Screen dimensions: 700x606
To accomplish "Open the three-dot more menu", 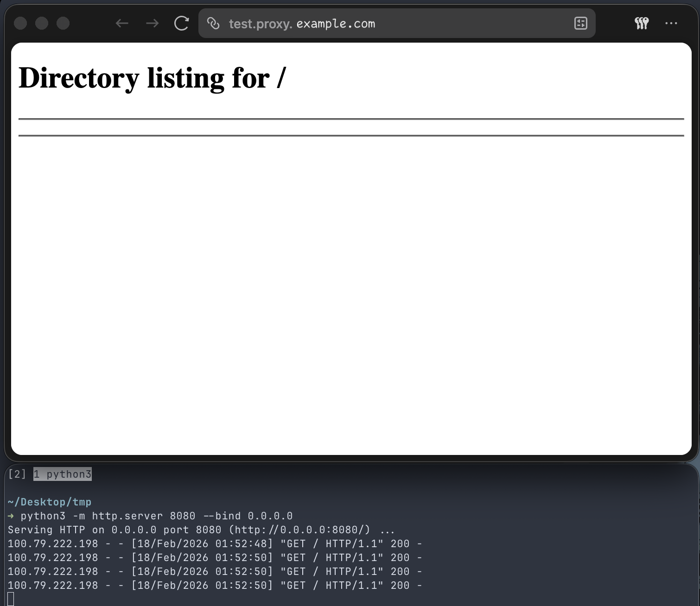I will pos(671,23).
